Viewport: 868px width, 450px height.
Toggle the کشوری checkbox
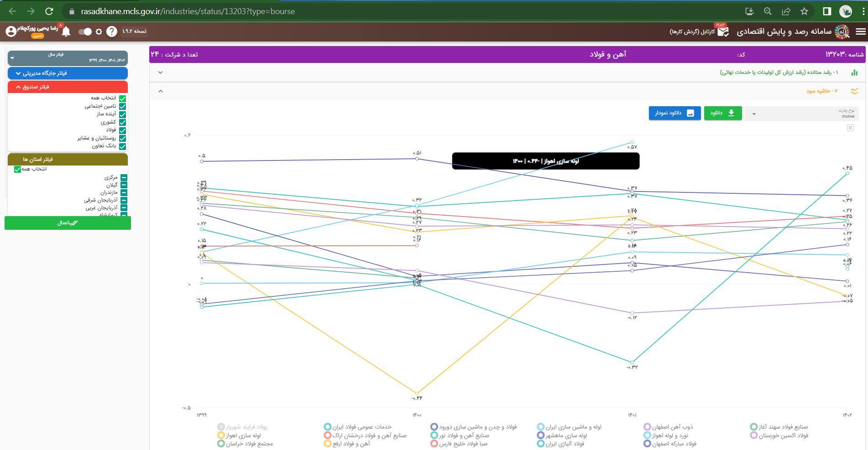[122, 122]
